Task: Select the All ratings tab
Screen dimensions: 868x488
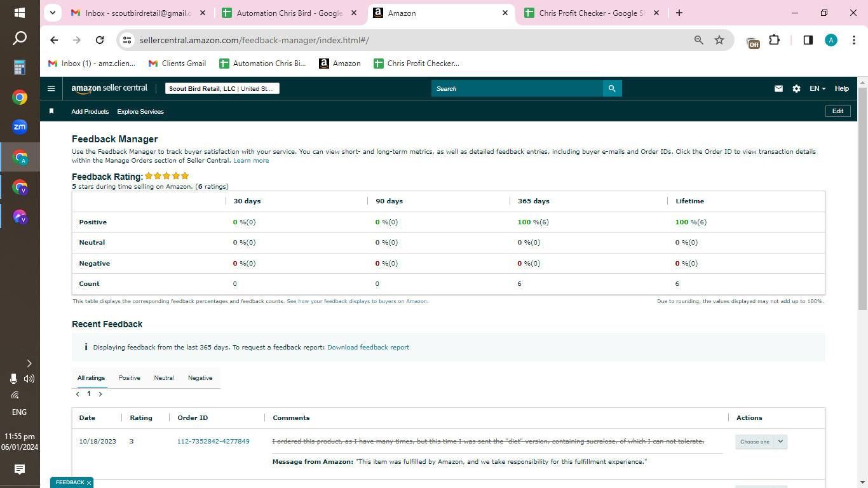Action: click(91, 378)
